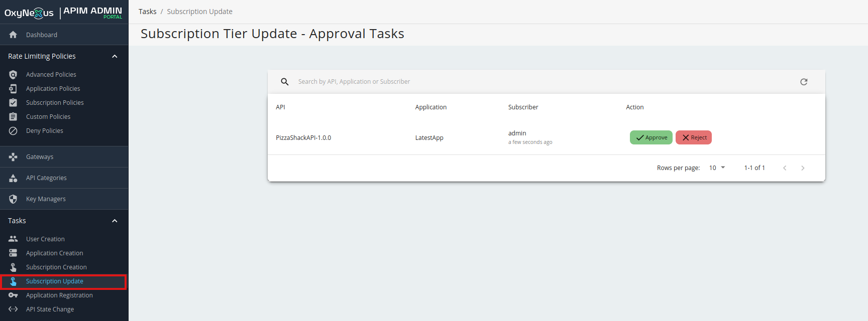Open Gateways menu item

[64, 156]
